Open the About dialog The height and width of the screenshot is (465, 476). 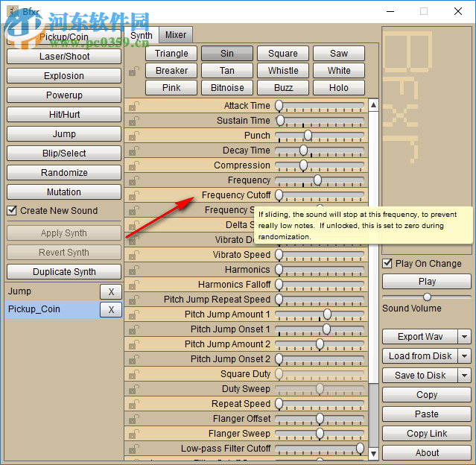pyautogui.click(x=427, y=453)
